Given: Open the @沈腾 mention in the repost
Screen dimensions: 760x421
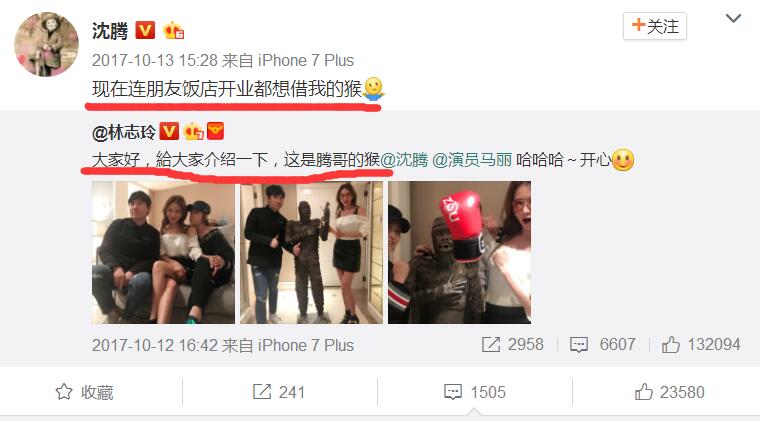Looking at the screenshot, I should click(x=404, y=159).
